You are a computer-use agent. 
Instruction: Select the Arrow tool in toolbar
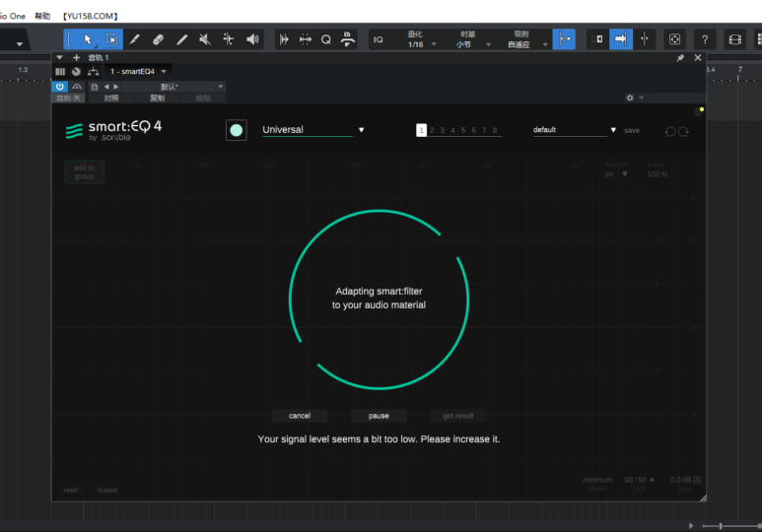coord(88,39)
